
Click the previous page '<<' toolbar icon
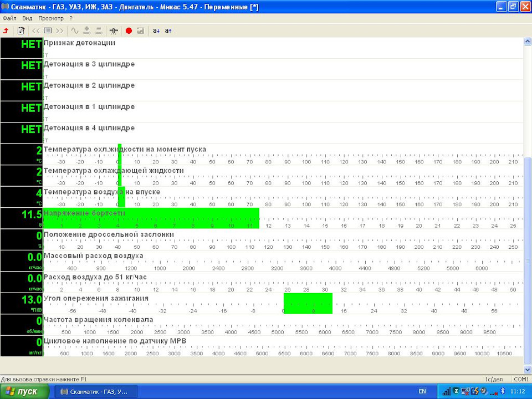[35, 31]
